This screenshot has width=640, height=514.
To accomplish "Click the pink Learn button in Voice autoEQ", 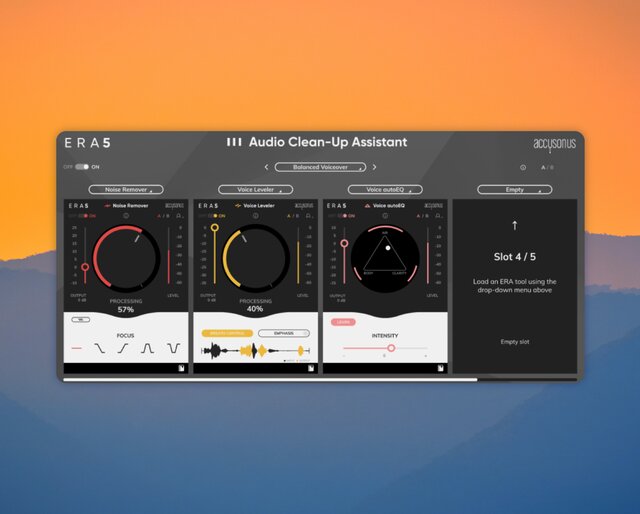I will [x=343, y=322].
